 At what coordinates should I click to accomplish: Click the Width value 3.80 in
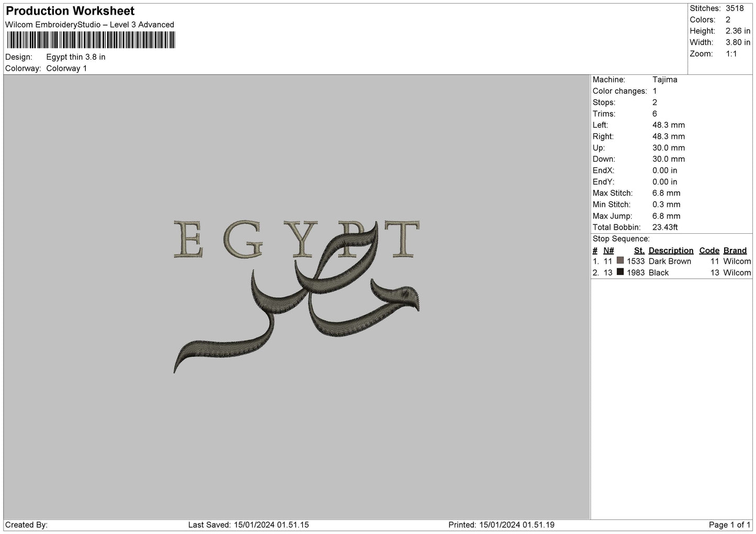point(738,42)
